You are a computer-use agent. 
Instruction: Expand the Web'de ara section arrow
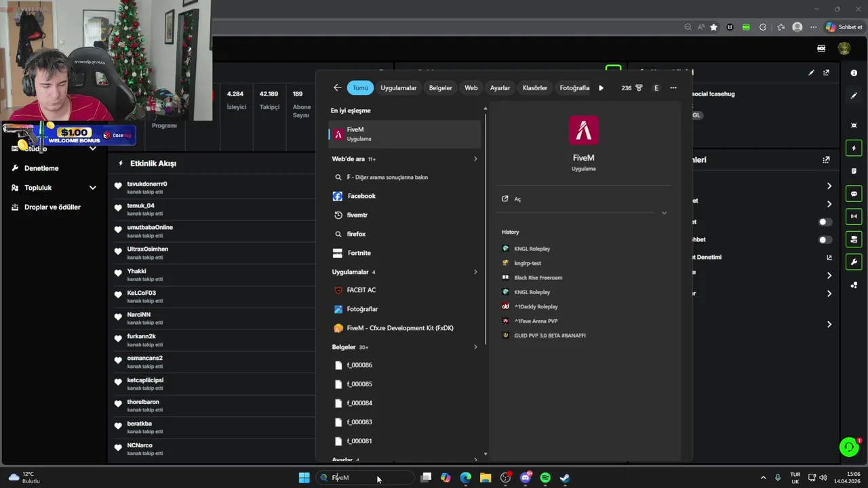click(475, 159)
